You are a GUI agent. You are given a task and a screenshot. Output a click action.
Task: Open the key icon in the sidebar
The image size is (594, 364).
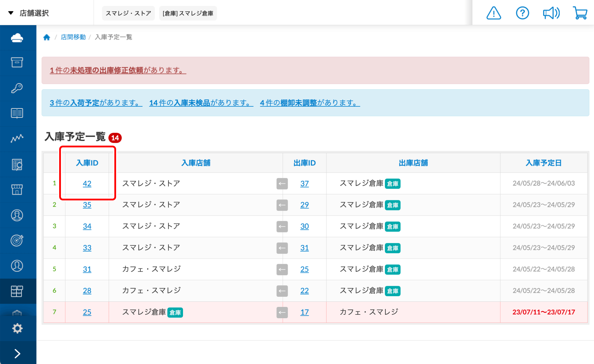click(x=17, y=88)
